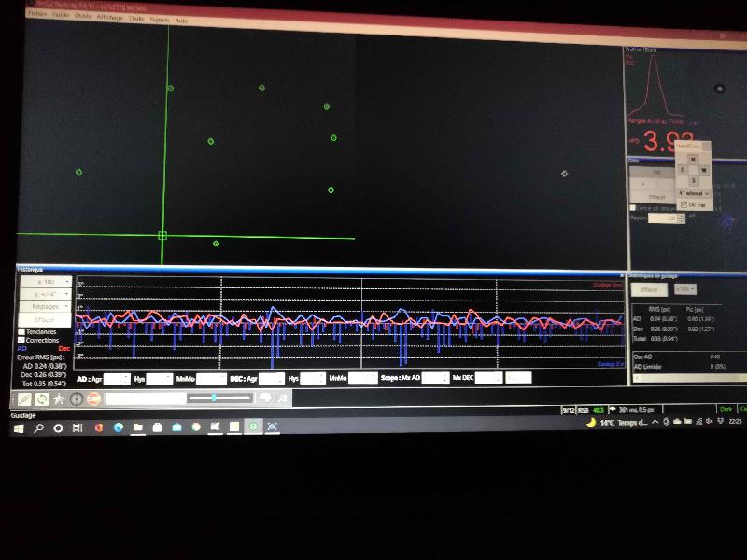This screenshot has height=560, width=747.
Task: Click Effacer button in Historique panel
Action: click(x=45, y=319)
